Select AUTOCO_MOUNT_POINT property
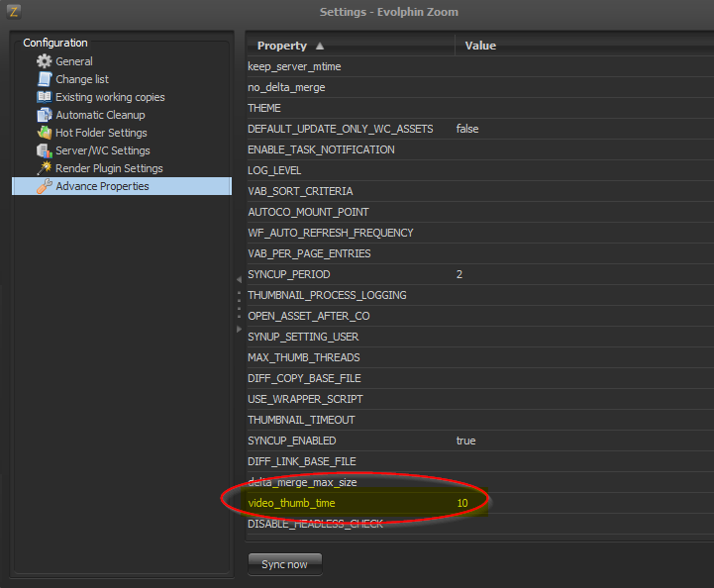 pos(308,212)
